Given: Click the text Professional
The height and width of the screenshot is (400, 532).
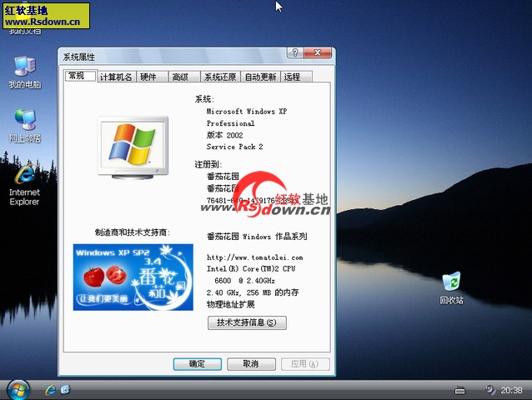Looking at the screenshot, I should point(231,123).
